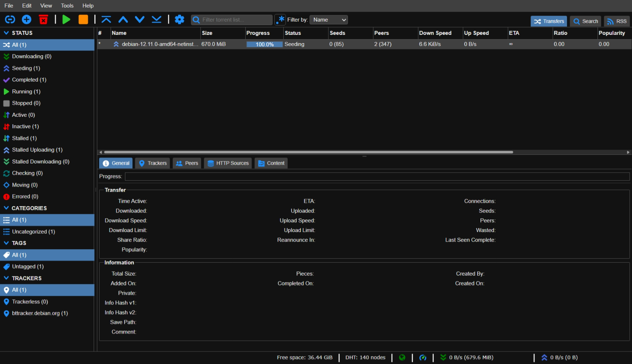The width and height of the screenshot is (632, 364).
Task: Toggle regex mode in torrent filter
Action: [x=280, y=20]
